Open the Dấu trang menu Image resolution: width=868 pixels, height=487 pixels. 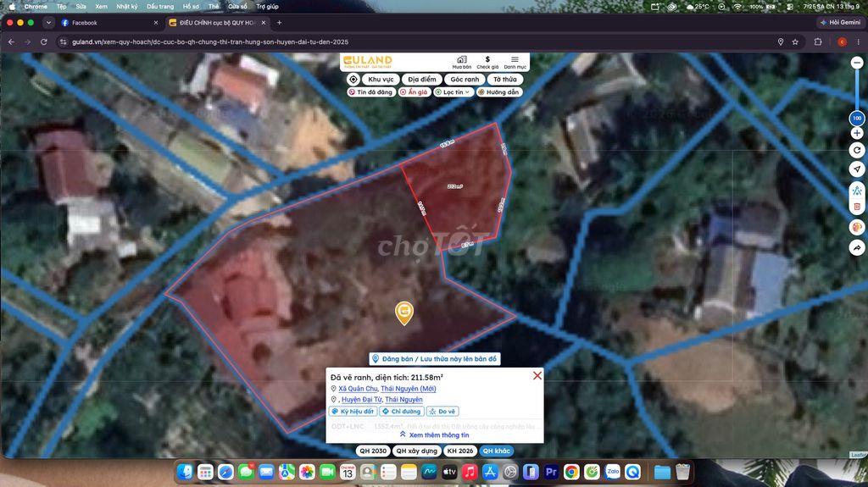[160, 7]
